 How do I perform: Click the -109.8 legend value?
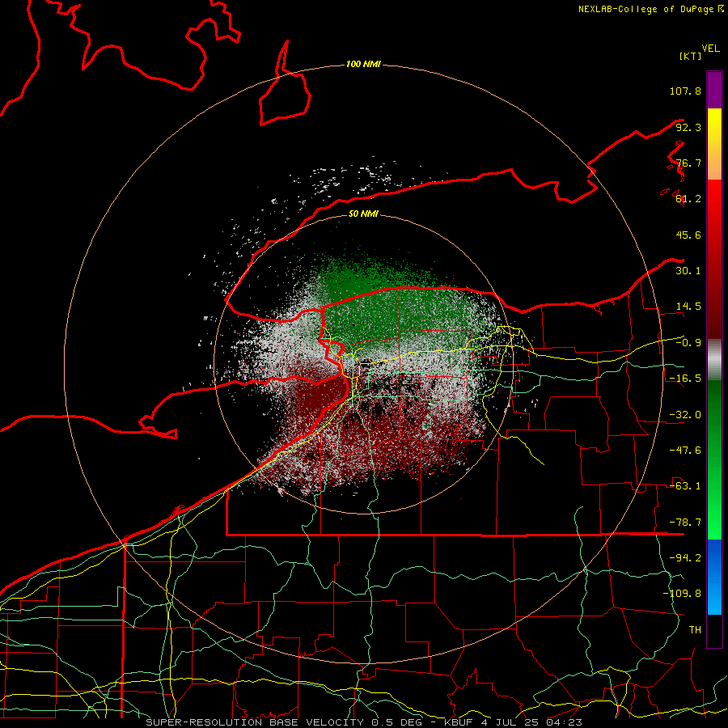(682, 594)
